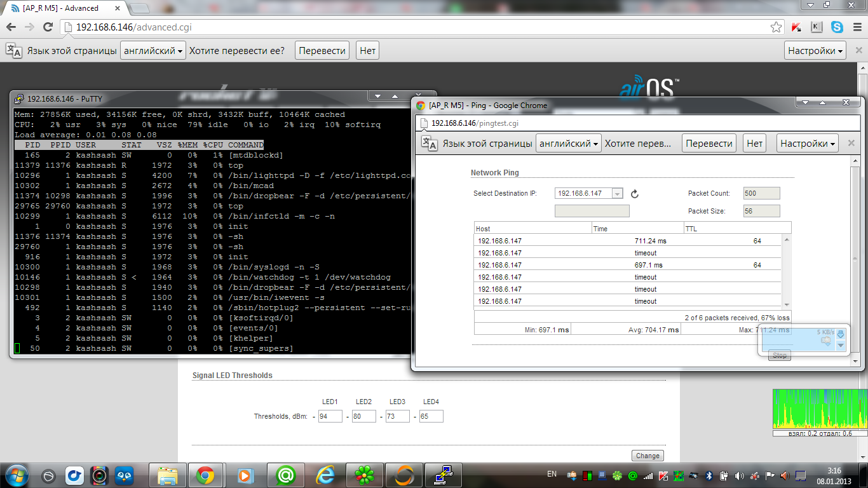Click the Bluetooth icon in system tray
The image size is (868, 488).
710,475
